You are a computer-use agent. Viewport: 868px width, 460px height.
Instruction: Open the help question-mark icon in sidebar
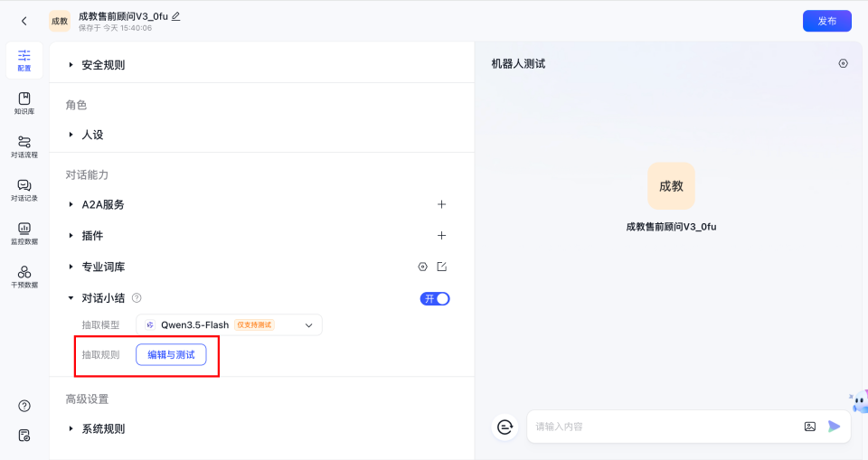pyautogui.click(x=24, y=406)
